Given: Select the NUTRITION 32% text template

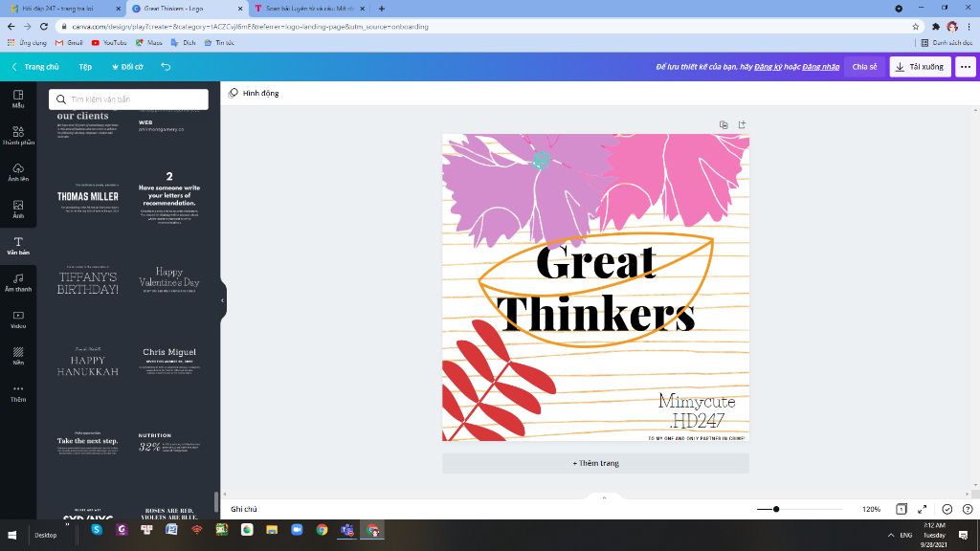Looking at the screenshot, I should (169, 443).
